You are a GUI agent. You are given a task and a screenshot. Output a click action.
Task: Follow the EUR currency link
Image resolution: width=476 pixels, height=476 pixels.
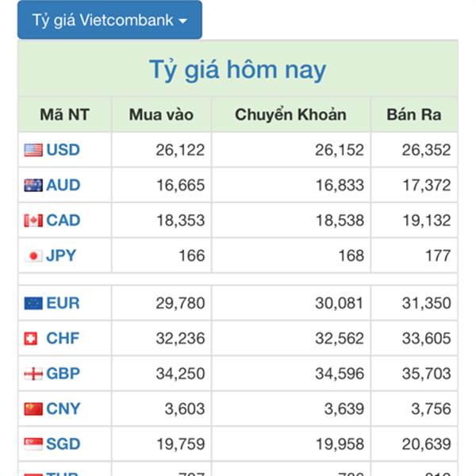(x=63, y=303)
